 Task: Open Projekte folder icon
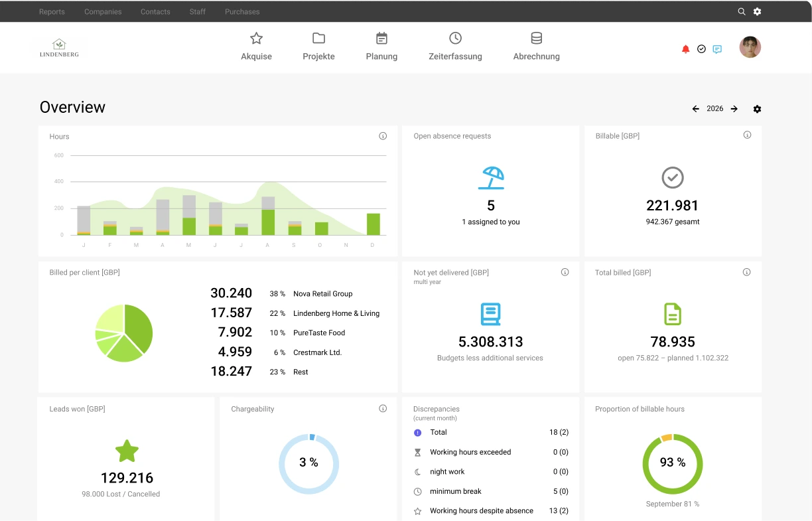(x=318, y=38)
